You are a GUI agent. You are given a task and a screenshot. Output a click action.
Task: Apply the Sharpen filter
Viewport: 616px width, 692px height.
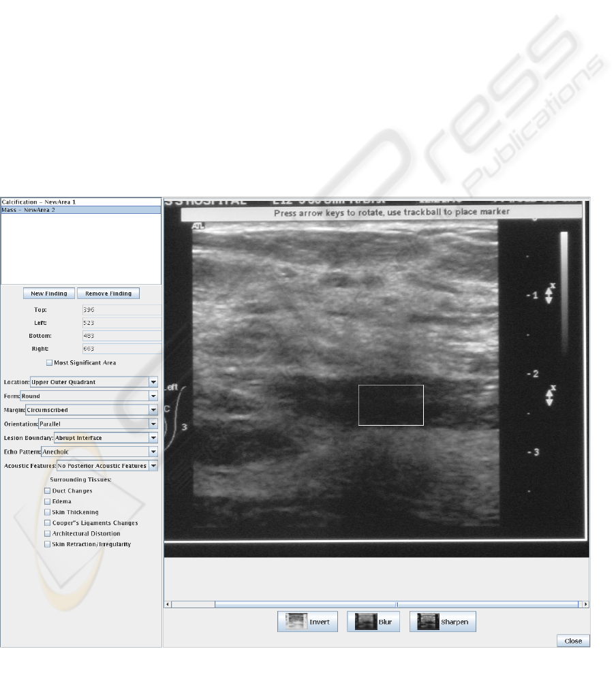442,622
